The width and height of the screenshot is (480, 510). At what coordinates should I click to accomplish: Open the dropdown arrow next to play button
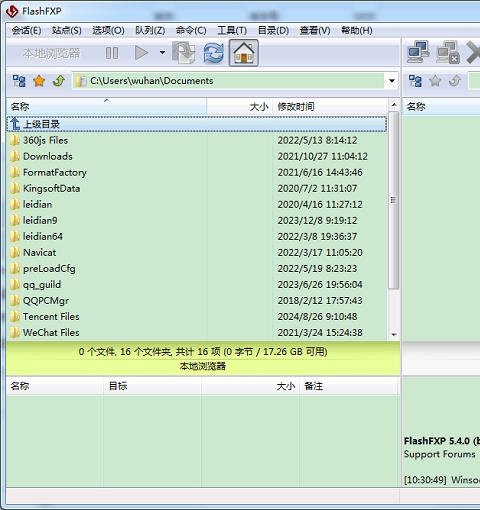(x=162, y=53)
